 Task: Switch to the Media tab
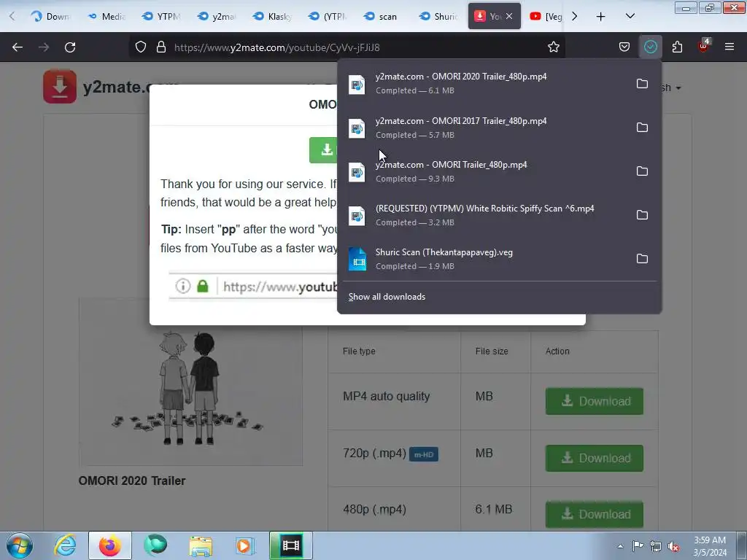[x=107, y=16]
